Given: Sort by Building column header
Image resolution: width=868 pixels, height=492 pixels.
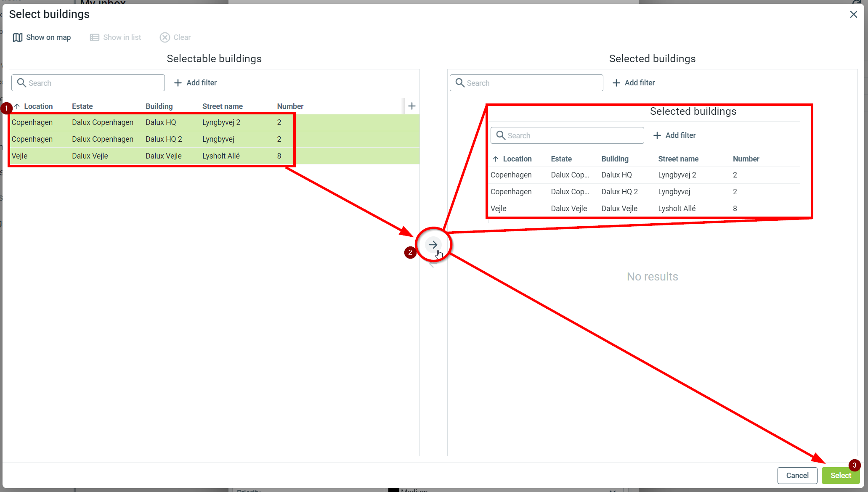Looking at the screenshot, I should [159, 106].
